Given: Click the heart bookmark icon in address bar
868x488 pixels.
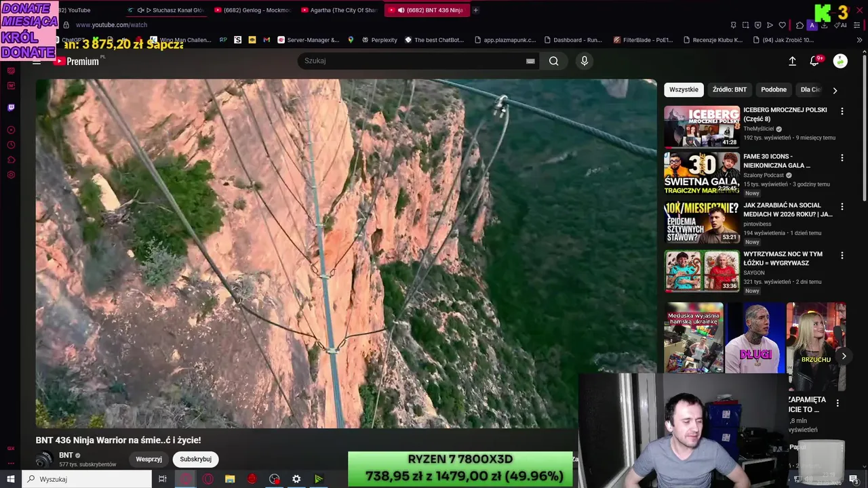Looking at the screenshot, I should point(782,25).
